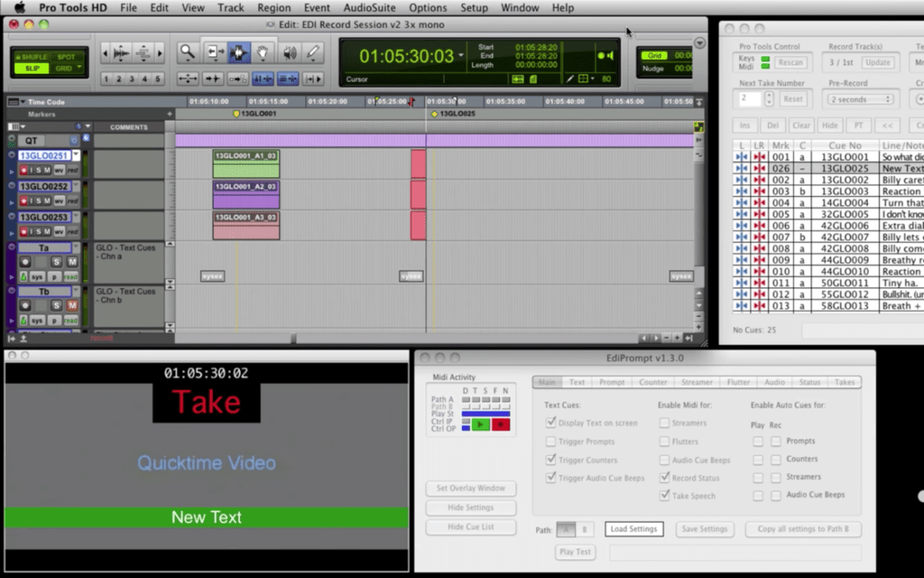Click the Load Settings button
The height and width of the screenshot is (578, 924).
coord(633,529)
